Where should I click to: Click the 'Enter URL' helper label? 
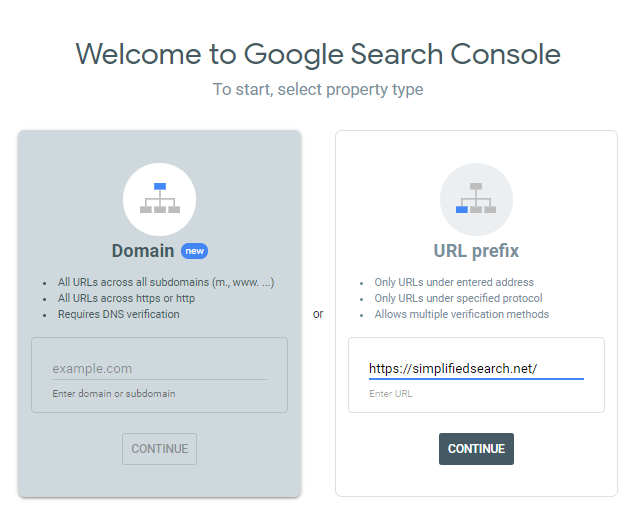coord(391,394)
